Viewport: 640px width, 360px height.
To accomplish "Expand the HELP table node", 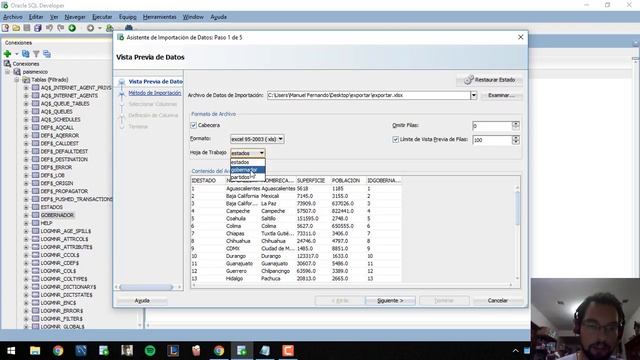I will pos(26,223).
